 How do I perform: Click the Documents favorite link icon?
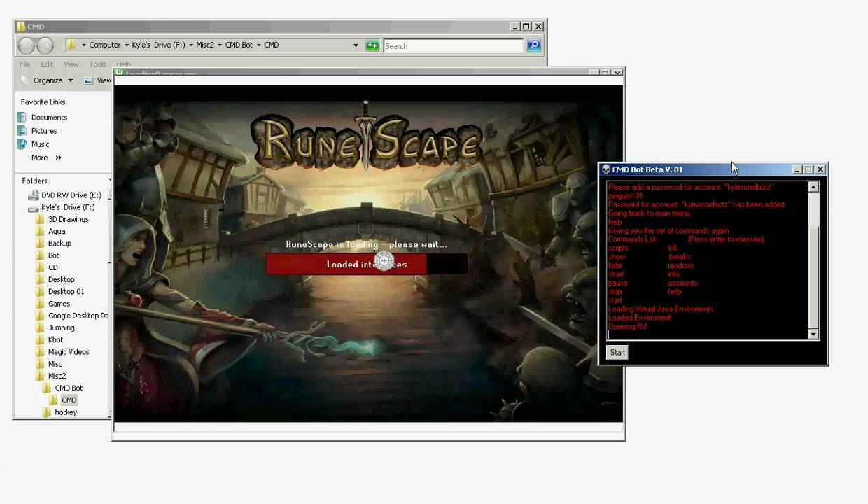coord(22,117)
